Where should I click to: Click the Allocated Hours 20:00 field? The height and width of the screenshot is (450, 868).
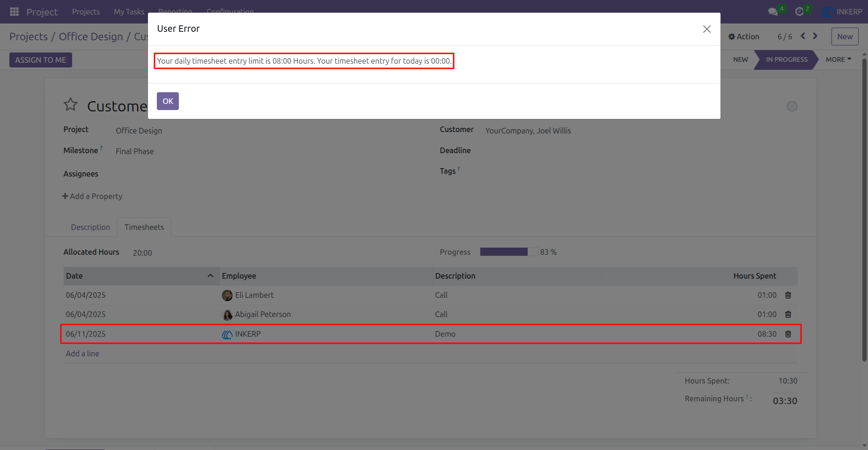pos(142,253)
